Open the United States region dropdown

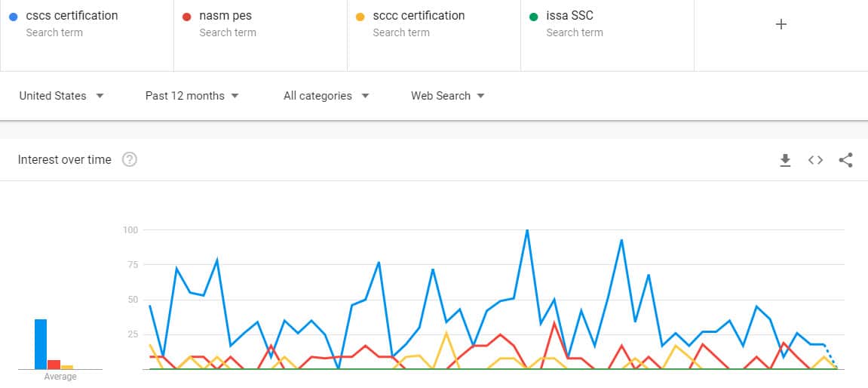tap(61, 96)
